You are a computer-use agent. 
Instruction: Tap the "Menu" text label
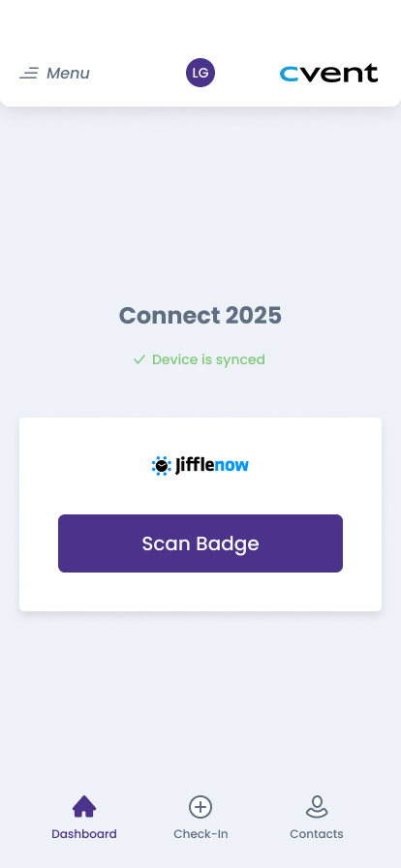click(x=68, y=73)
